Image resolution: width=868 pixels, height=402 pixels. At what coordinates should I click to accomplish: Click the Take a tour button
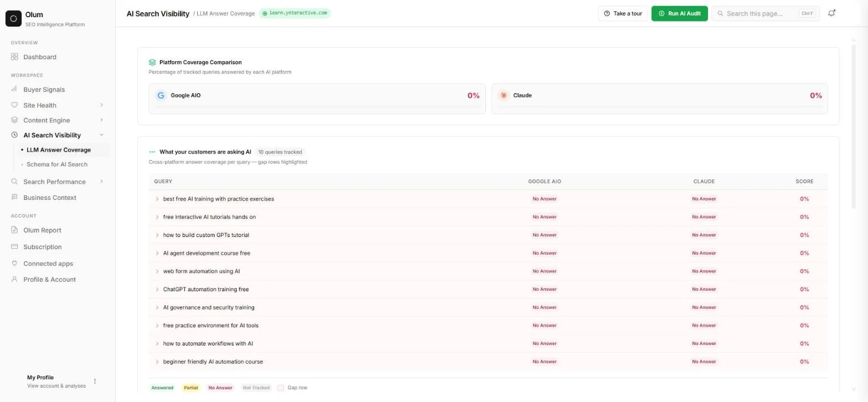623,13
